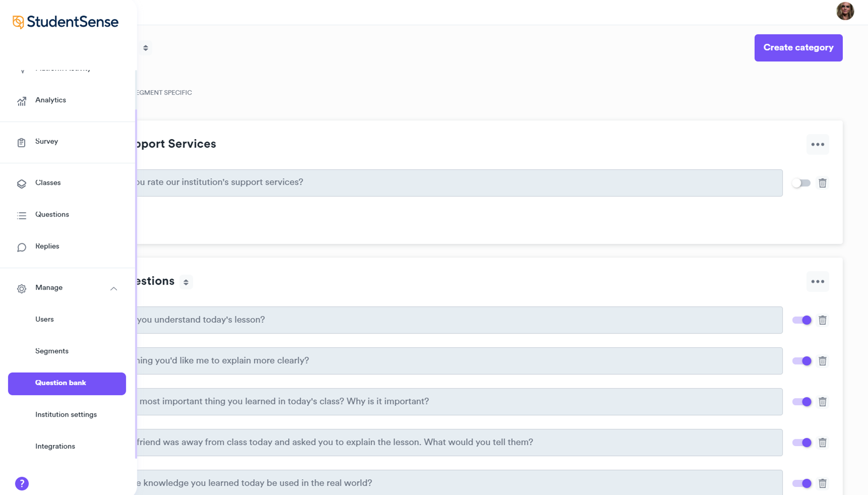This screenshot has height=495, width=868.
Task: Click the Analytics chart icon
Action: [22, 101]
